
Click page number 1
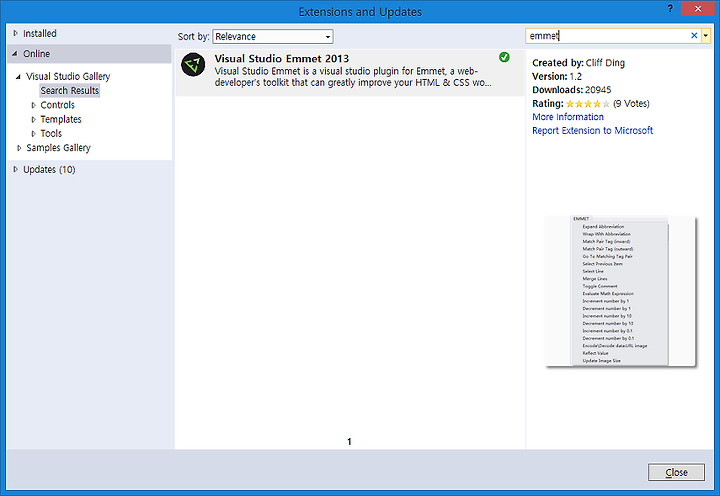(349, 441)
